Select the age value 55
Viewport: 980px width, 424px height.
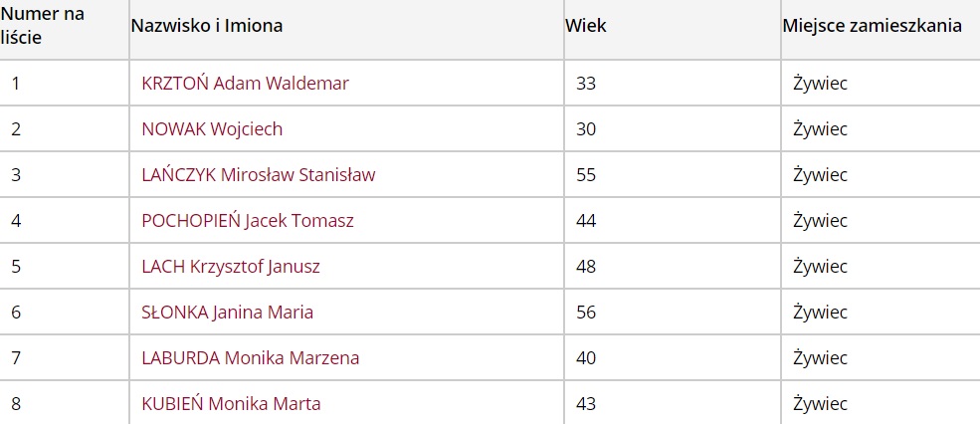click(x=586, y=175)
